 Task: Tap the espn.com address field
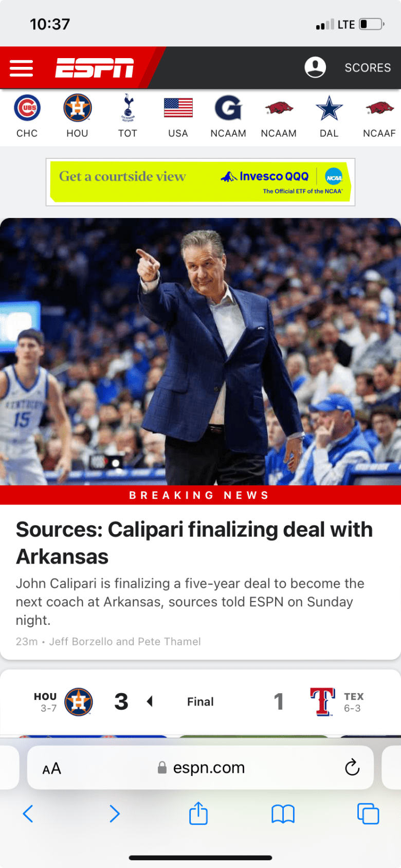(x=200, y=767)
